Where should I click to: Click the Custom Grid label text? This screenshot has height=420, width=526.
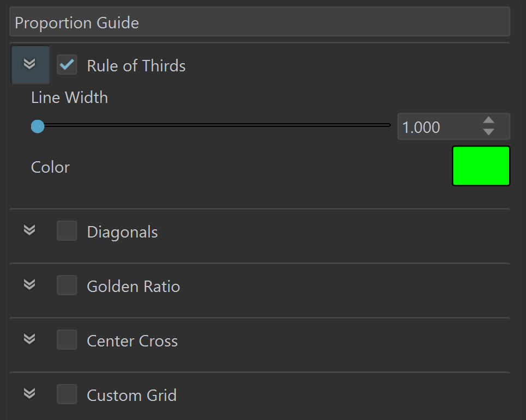[x=131, y=395]
